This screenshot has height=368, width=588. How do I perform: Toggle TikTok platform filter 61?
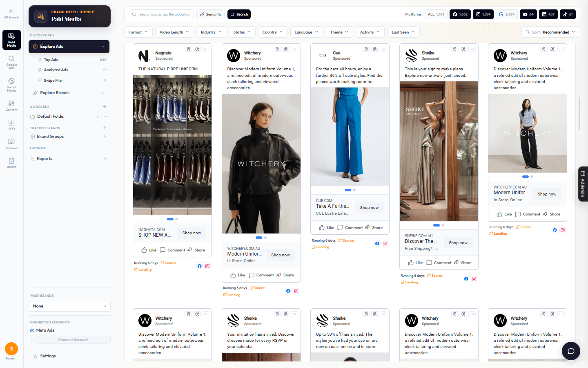point(568,14)
